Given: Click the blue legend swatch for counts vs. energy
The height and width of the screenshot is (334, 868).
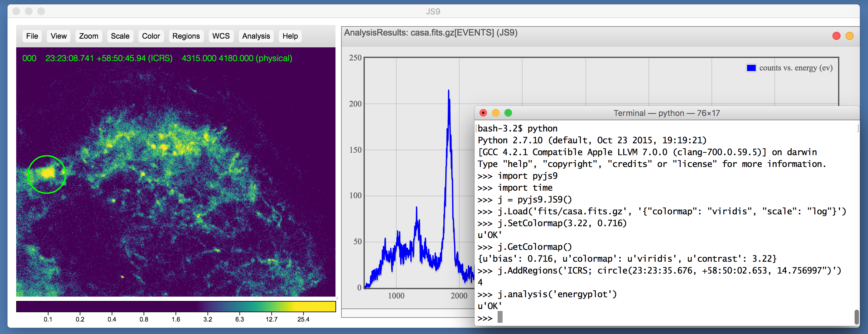Looking at the screenshot, I should (x=751, y=68).
